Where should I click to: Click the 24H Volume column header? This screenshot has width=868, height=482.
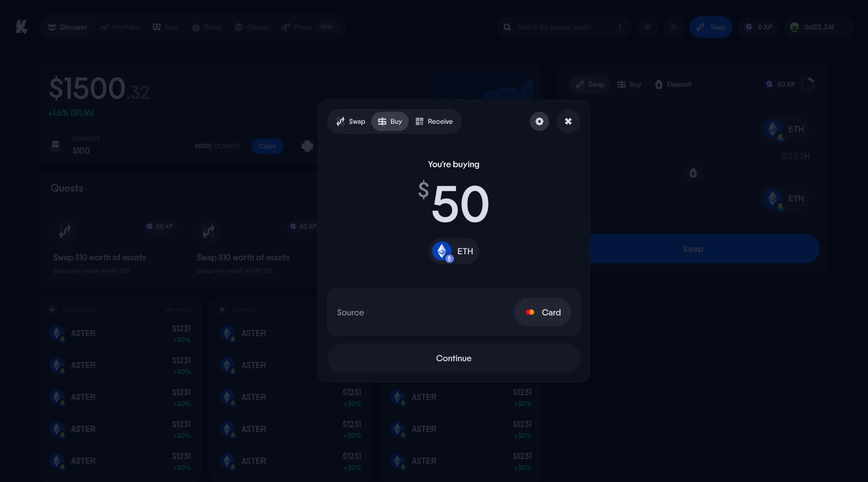(179, 310)
